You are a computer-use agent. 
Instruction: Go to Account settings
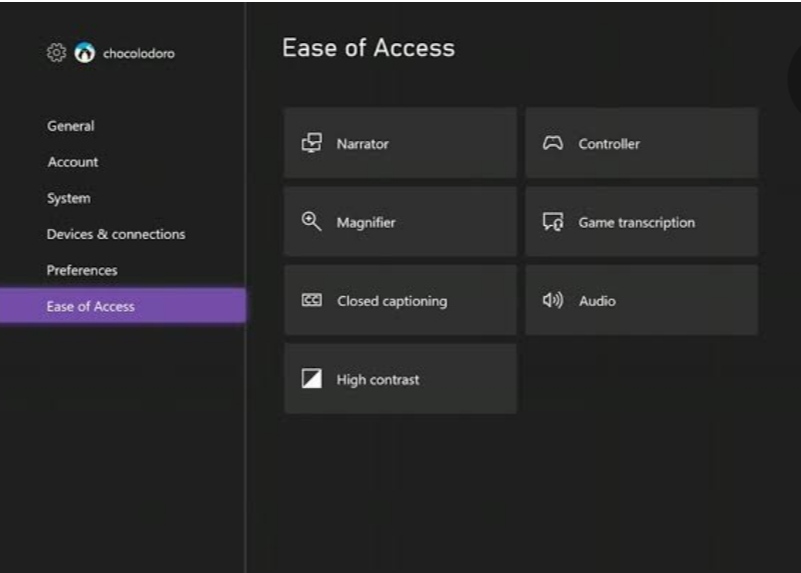(73, 162)
